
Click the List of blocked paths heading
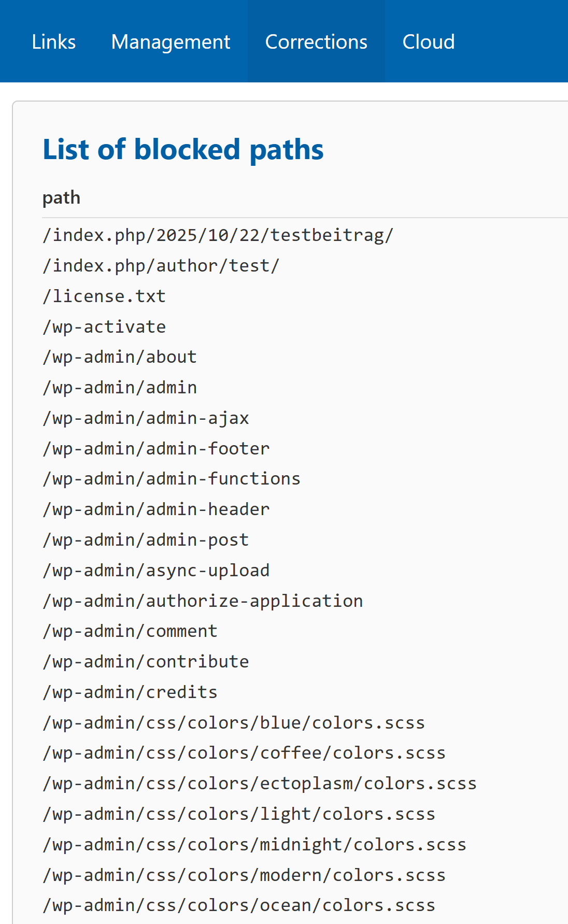pyautogui.click(x=182, y=150)
